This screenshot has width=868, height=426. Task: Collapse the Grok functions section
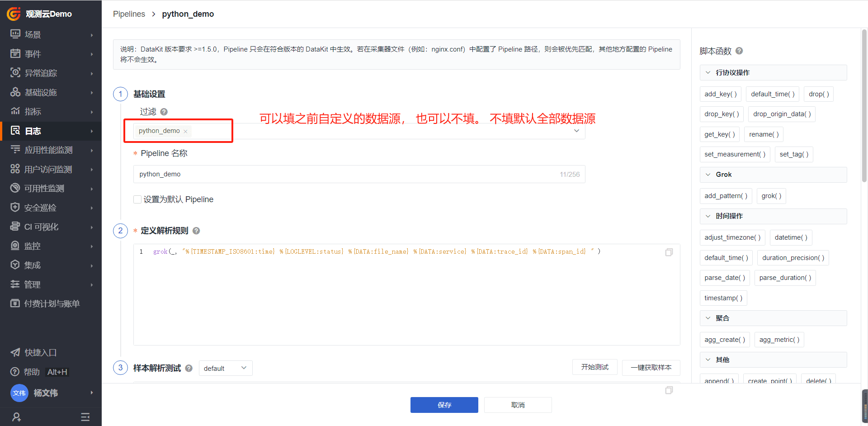pyautogui.click(x=708, y=175)
